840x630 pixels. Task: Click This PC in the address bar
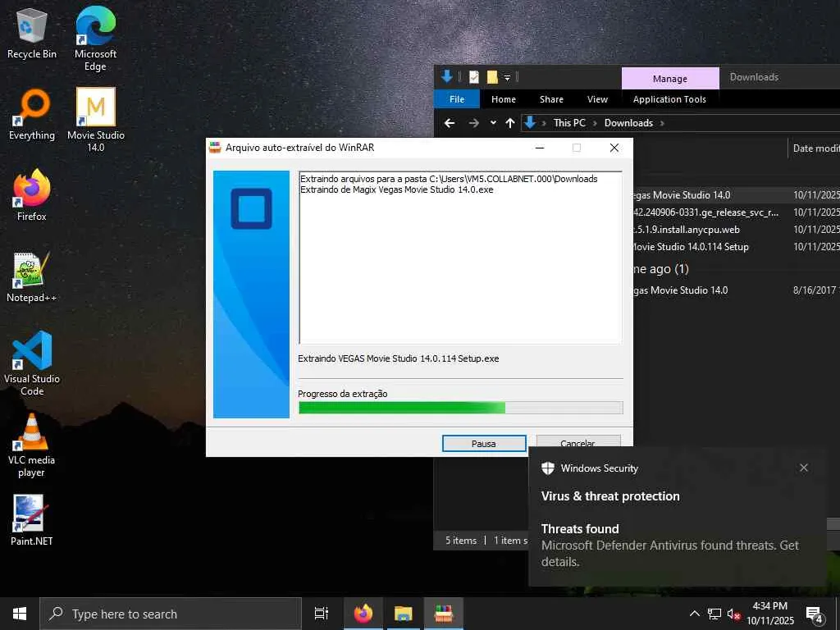tap(569, 123)
